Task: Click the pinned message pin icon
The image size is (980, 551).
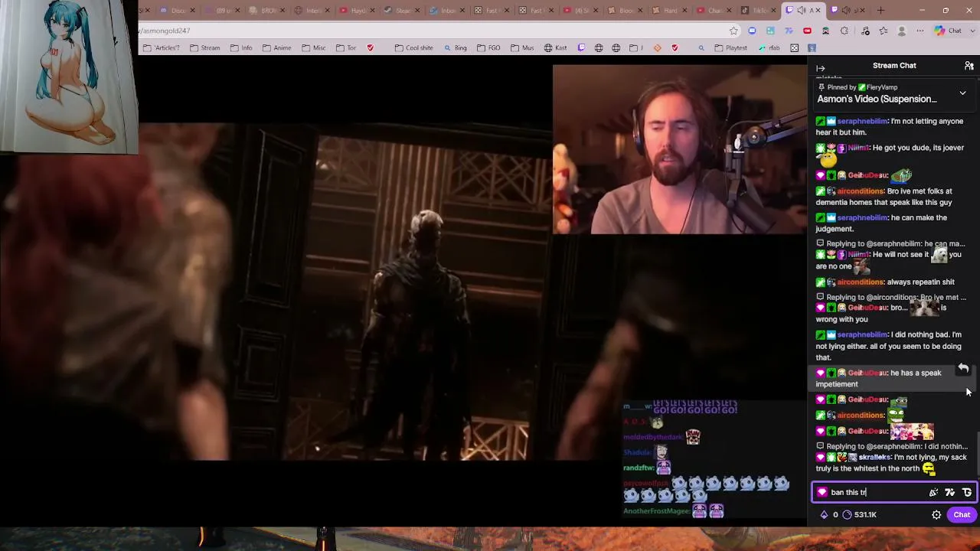Action: pyautogui.click(x=822, y=87)
